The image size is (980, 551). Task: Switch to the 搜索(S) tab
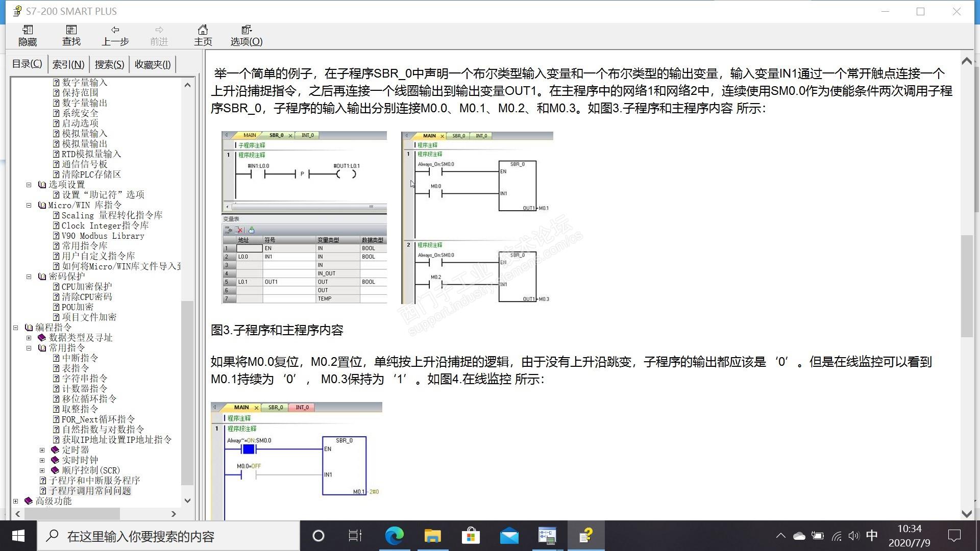coord(109,64)
